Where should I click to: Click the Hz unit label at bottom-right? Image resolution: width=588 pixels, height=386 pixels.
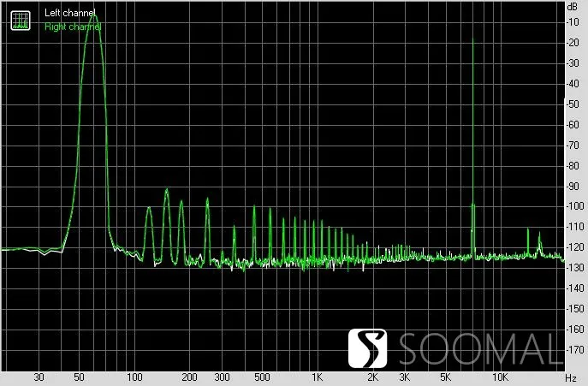(x=571, y=377)
